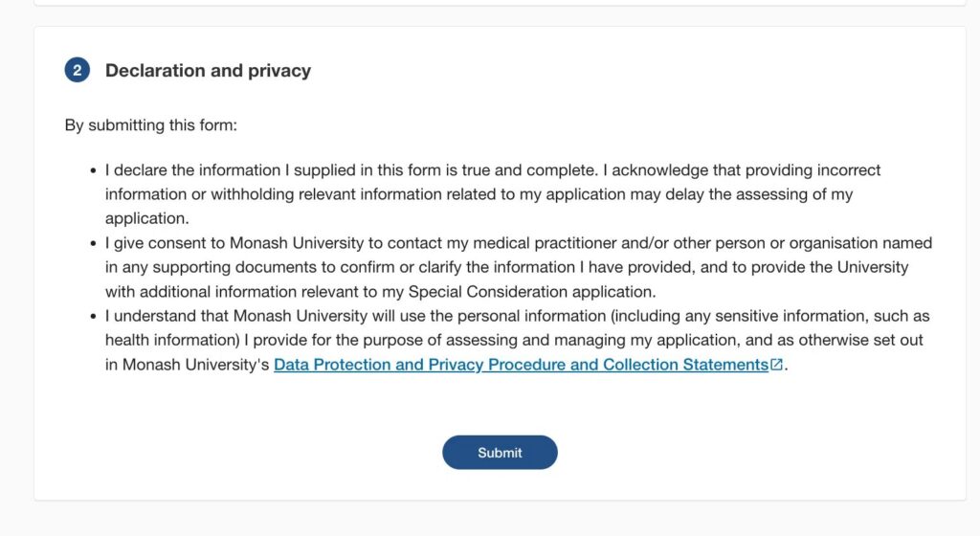Click the word 'application.' ending first bullet
The width and height of the screenshot is (980, 536).
[x=147, y=218]
